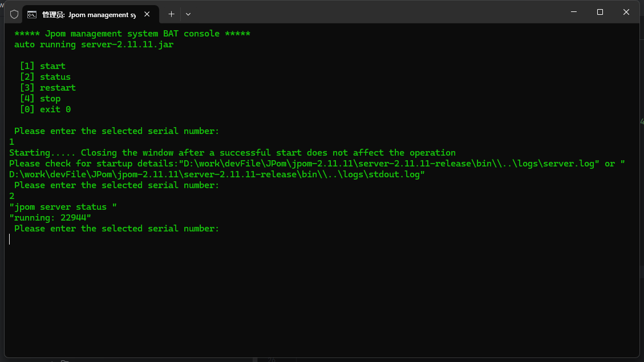644x362 pixels.
Task: Open a new terminal tab with plus button
Action: tap(171, 14)
